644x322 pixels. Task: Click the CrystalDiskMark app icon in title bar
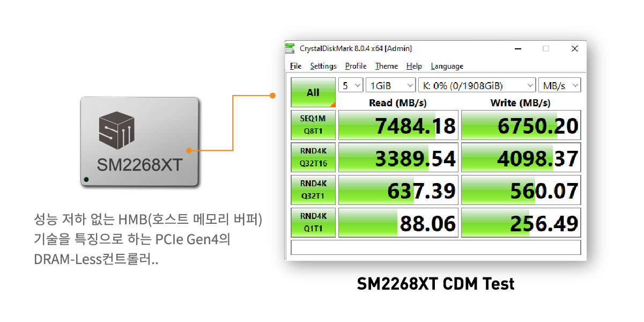[290, 48]
